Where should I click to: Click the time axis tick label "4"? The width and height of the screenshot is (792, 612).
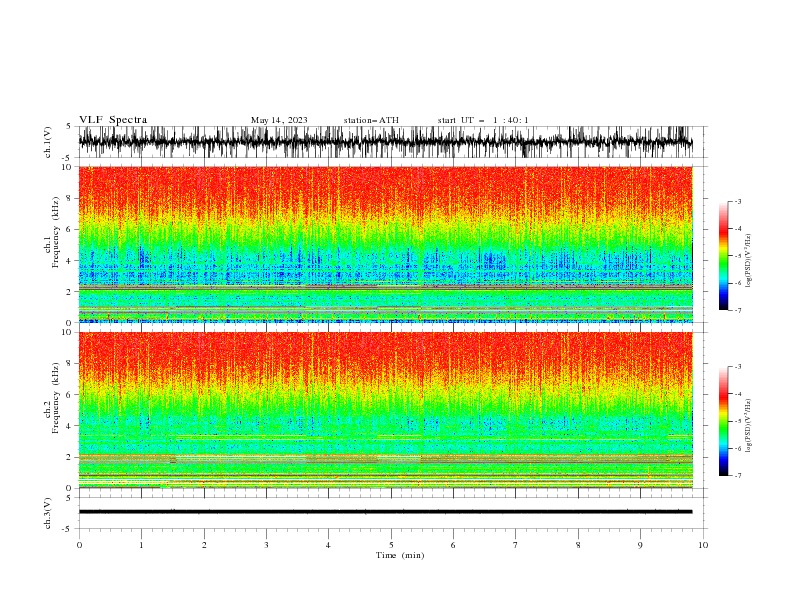pyautogui.click(x=328, y=545)
